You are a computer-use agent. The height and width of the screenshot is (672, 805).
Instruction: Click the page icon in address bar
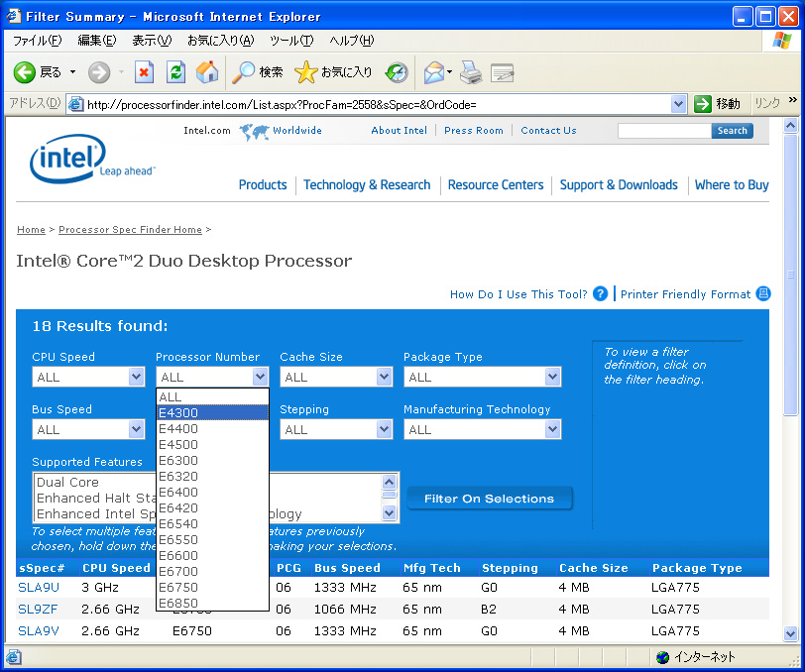click(76, 105)
